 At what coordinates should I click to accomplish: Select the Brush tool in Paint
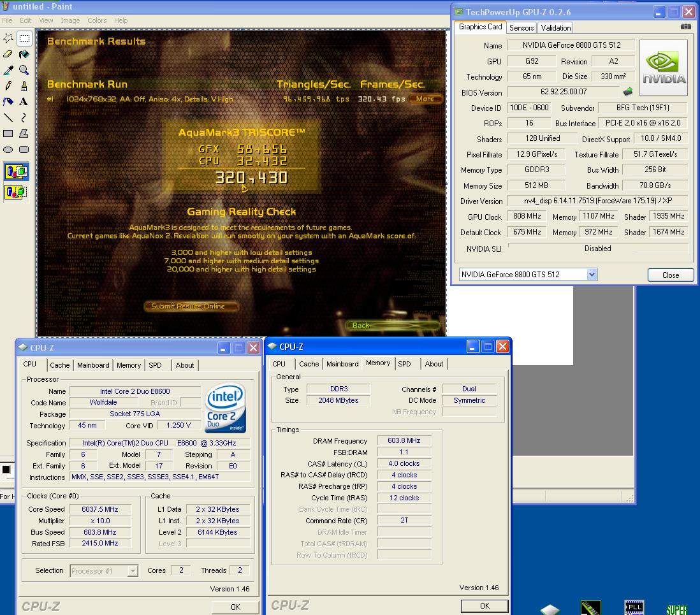tap(24, 85)
